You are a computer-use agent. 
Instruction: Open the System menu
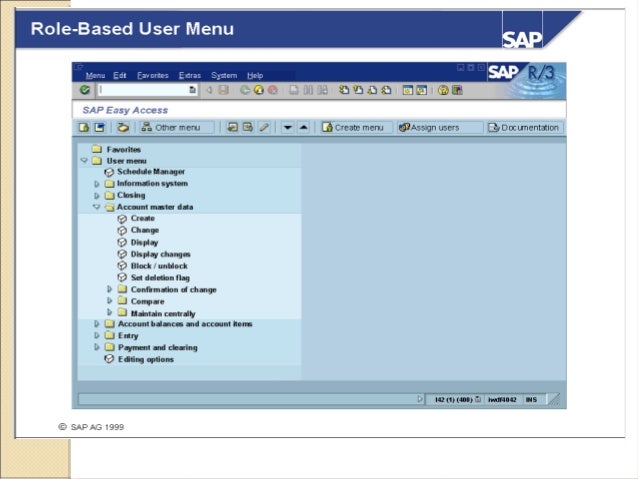tap(224, 75)
